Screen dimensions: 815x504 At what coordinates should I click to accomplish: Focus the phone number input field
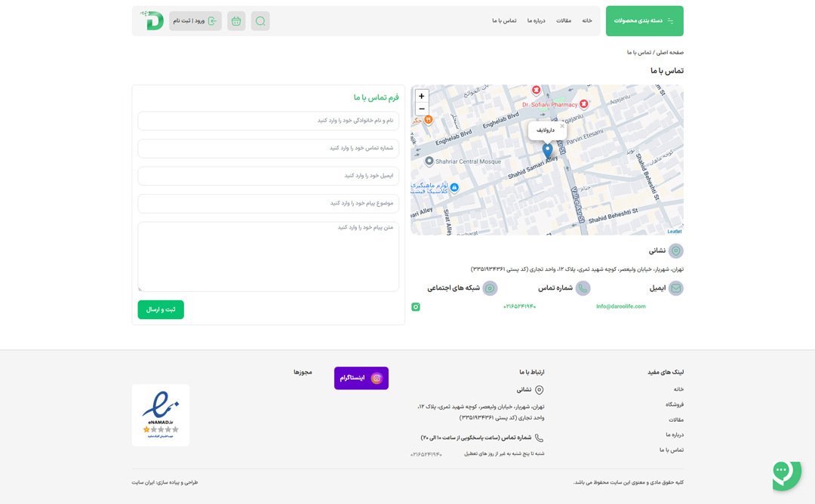(268, 148)
